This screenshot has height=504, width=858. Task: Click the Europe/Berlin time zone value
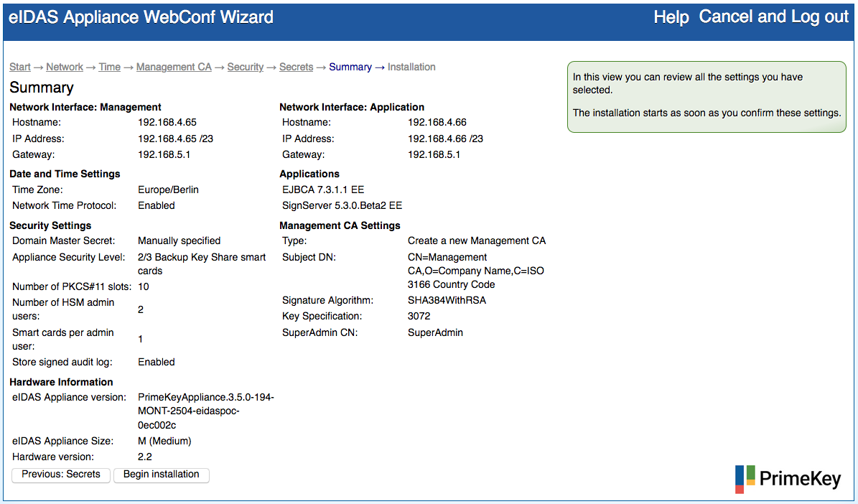[x=168, y=190]
